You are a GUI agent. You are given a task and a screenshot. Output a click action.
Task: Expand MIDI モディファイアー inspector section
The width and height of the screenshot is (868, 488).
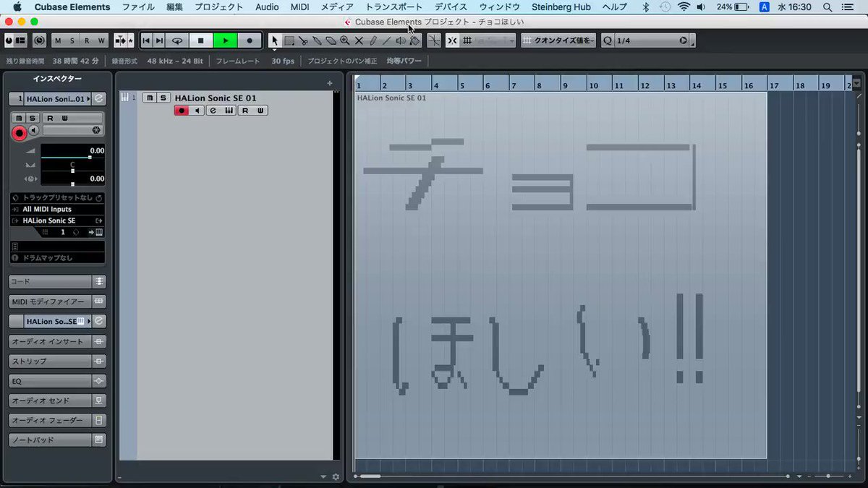click(57, 301)
